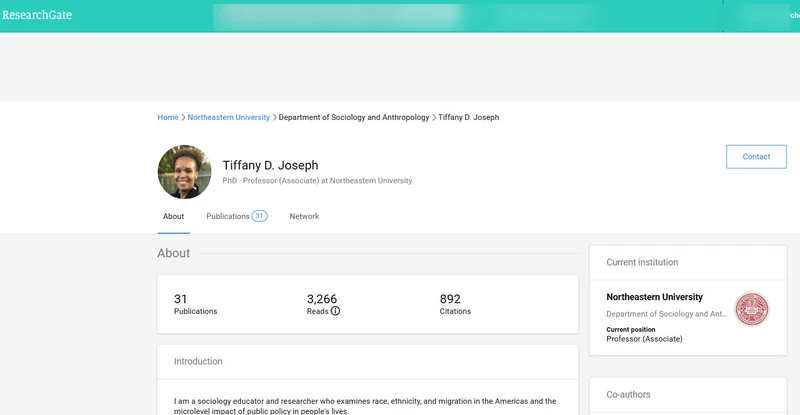Viewport: 800px width, 415px height.
Task: Open Northeastern University in Current institution card
Action: [x=655, y=297]
